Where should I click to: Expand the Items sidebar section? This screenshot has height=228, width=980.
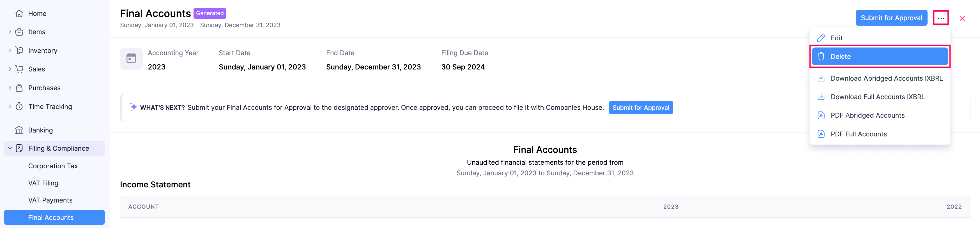coord(10,32)
